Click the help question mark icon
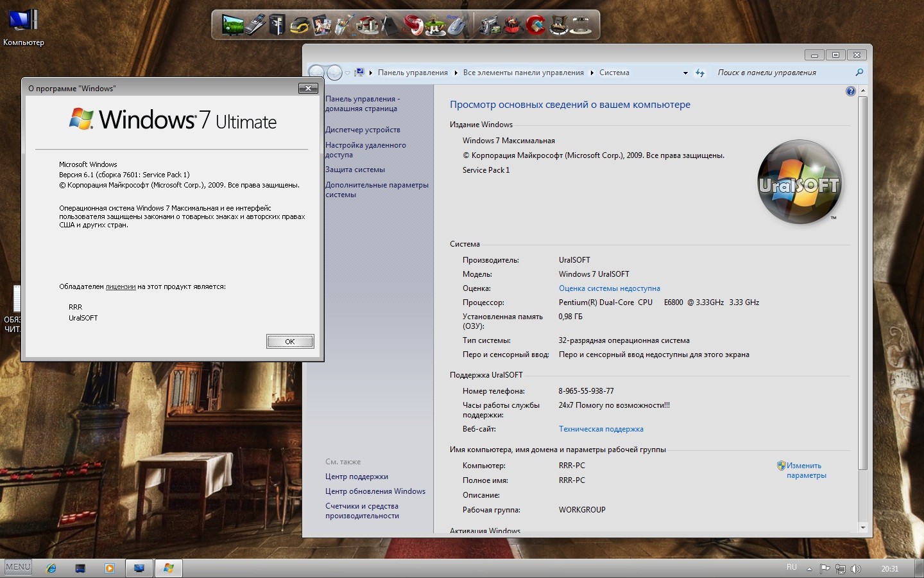924x578 pixels. point(851,91)
